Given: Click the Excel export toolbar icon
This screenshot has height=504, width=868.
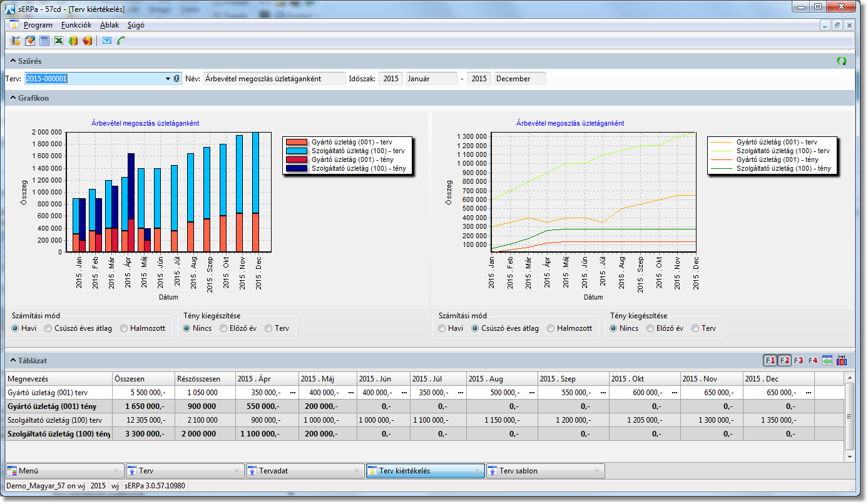Looking at the screenshot, I should click(x=59, y=41).
